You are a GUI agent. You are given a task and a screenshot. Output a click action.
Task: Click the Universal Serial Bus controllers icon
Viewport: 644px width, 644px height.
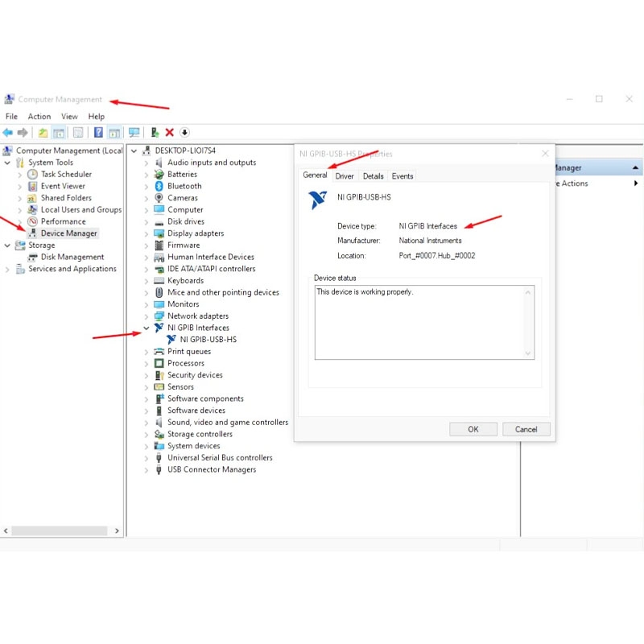pyautogui.click(x=159, y=457)
